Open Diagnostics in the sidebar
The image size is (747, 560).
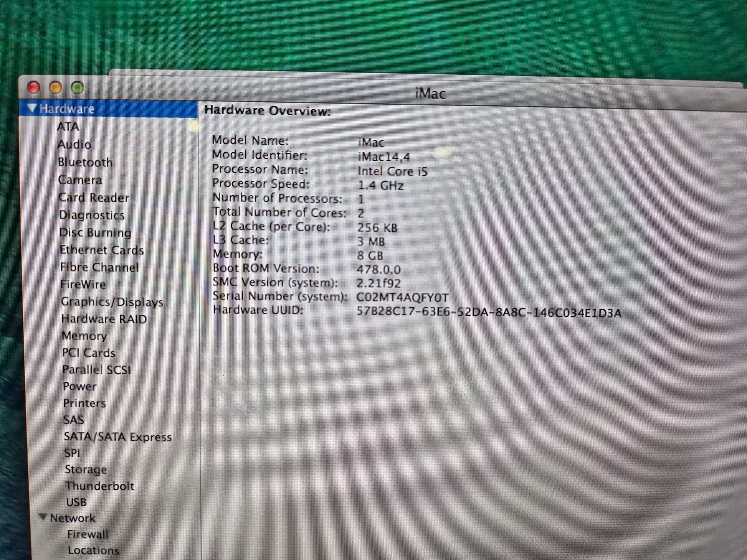(92, 215)
